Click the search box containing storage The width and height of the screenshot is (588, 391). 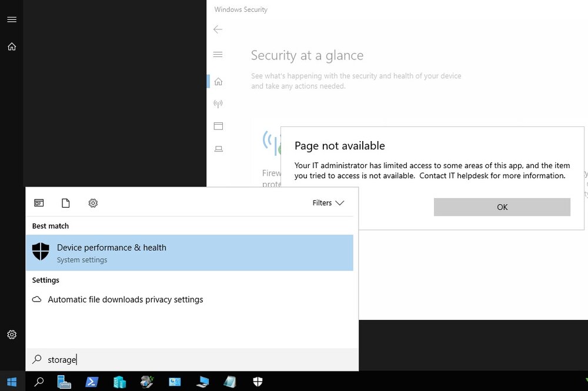(x=192, y=359)
